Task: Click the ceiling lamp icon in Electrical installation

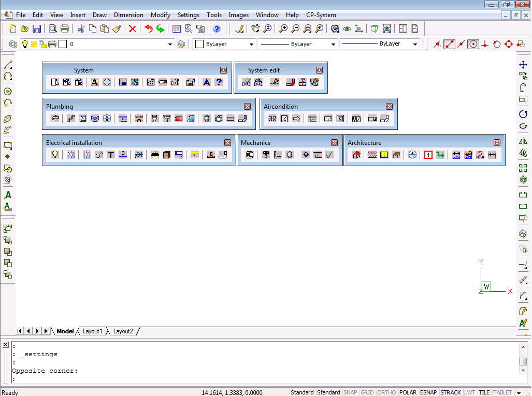Action: 155,155
